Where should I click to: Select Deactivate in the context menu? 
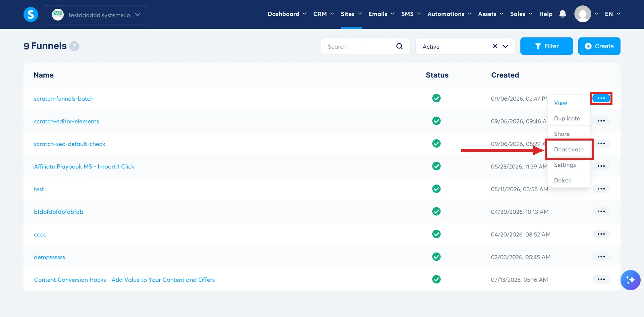click(x=569, y=149)
